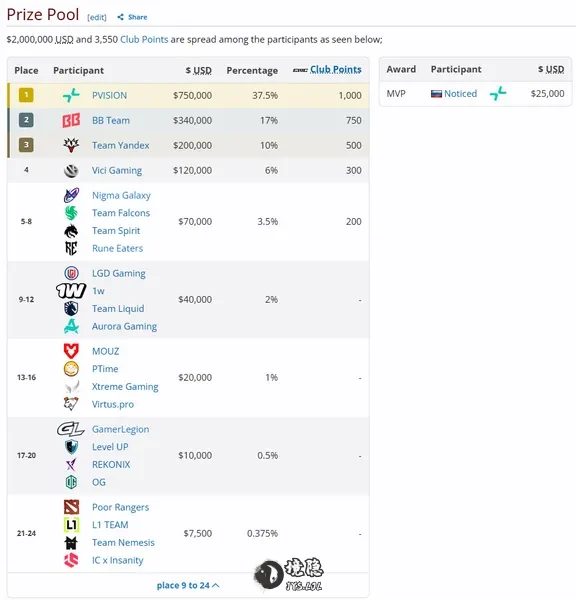Click the Vici Gaming logo icon
Viewport: 576px width, 600px height.
point(71,170)
